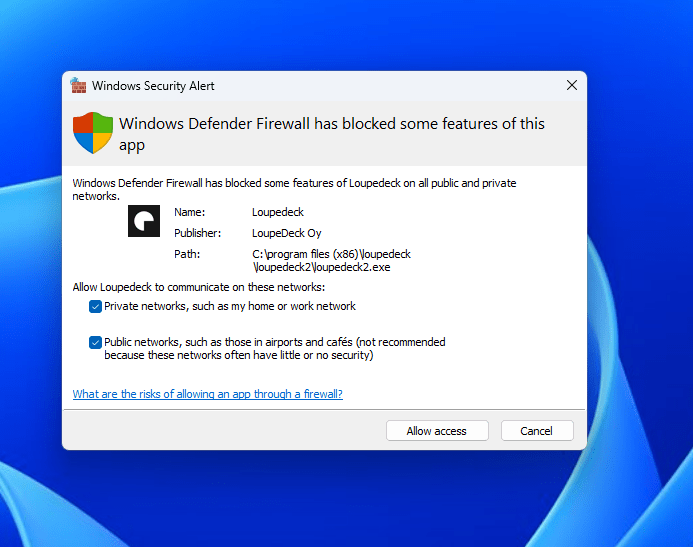
Task: Click the app name value 'Loupedeck'
Action: 278,212
